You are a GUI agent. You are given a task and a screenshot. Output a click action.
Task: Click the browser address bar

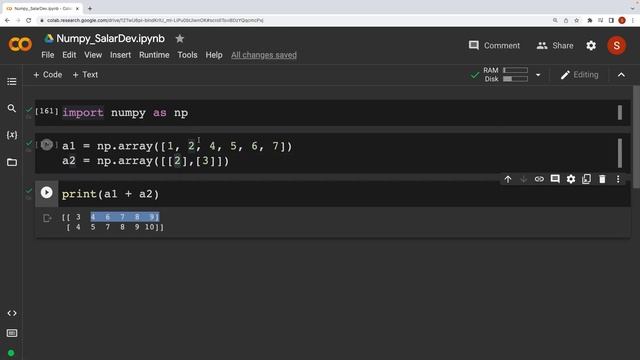click(294, 20)
